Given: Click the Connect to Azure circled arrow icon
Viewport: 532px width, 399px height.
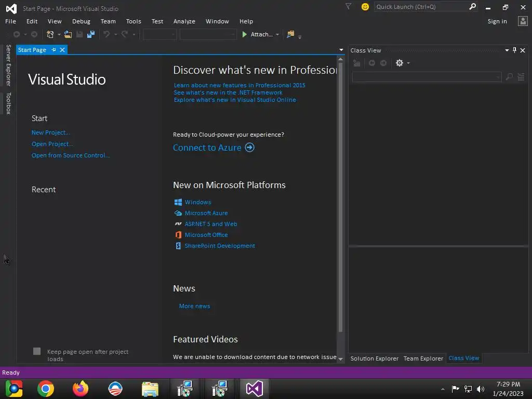Looking at the screenshot, I should tap(250, 148).
